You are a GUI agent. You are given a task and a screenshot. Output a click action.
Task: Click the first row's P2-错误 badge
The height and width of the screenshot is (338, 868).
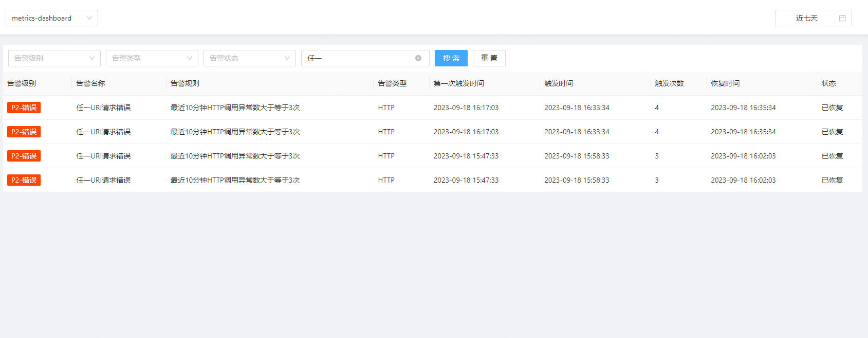24,108
